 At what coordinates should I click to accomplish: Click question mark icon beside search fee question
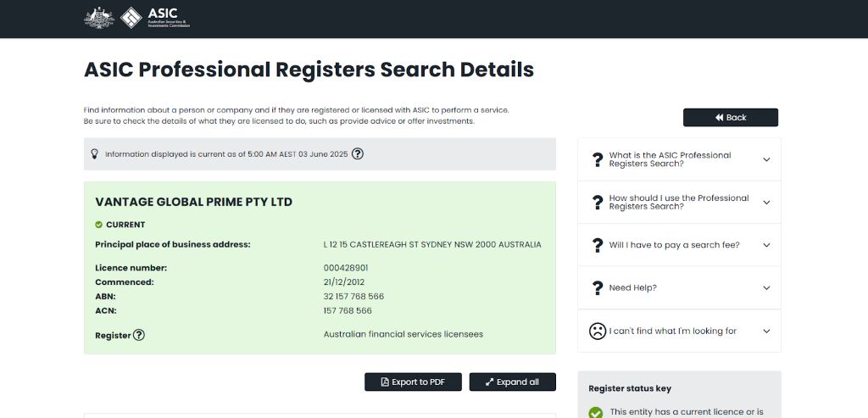[x=598, y=245]
